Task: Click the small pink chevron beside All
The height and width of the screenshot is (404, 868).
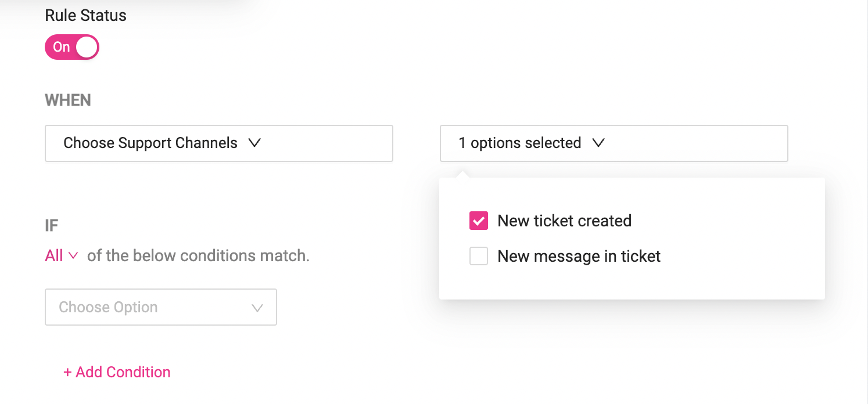Action: (73, 255)
